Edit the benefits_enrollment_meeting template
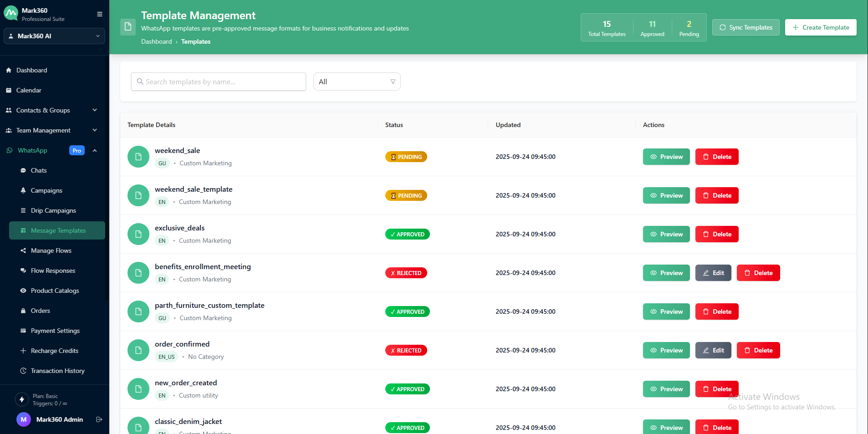 (x=713, y=273)
